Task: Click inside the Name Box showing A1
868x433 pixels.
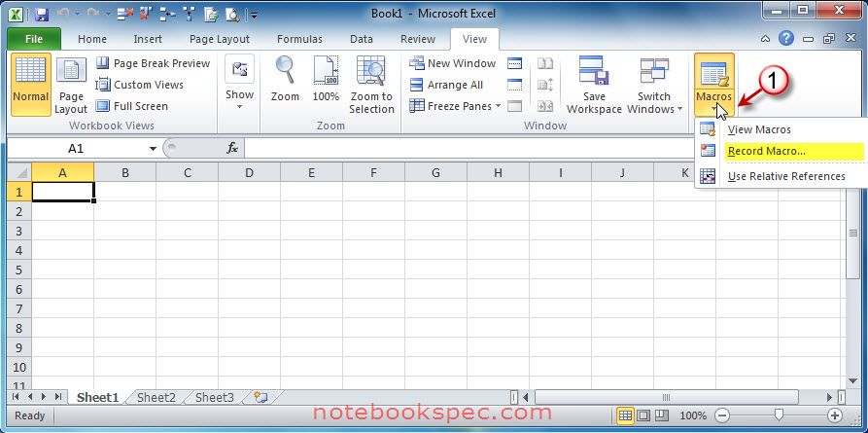Action: pyautogui.click(x=76, y=149)
